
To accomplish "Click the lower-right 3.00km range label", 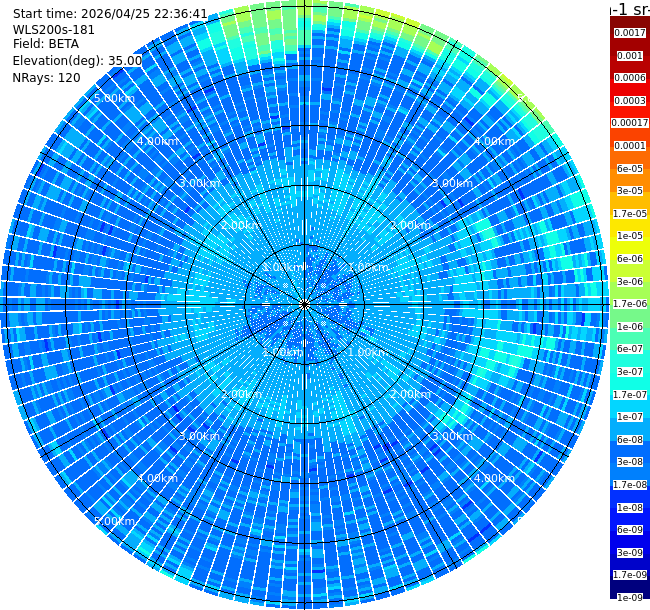I will [452, 436].
